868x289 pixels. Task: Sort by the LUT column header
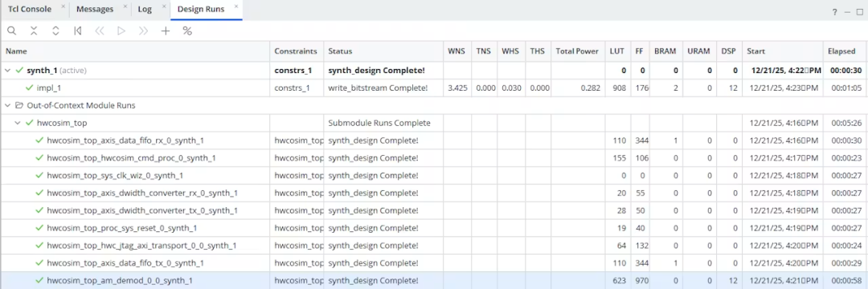point(617,51)
